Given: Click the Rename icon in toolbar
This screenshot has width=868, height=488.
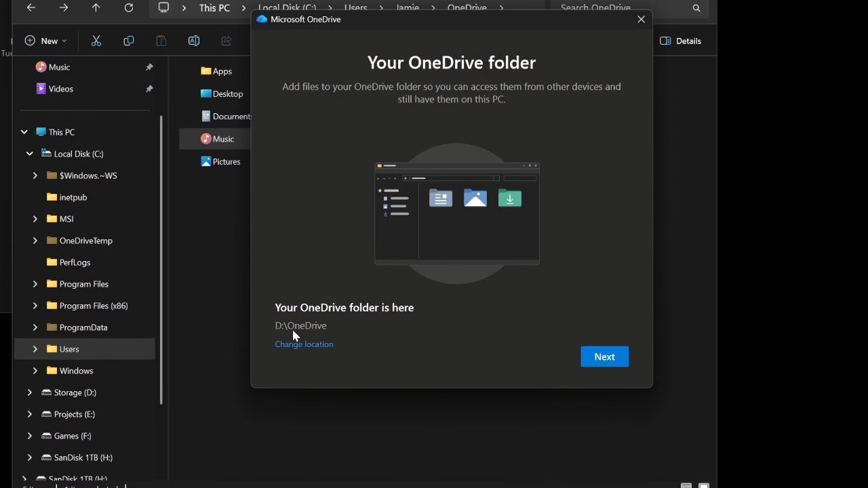Looking at the screenshot, I should tap(193, 41).
